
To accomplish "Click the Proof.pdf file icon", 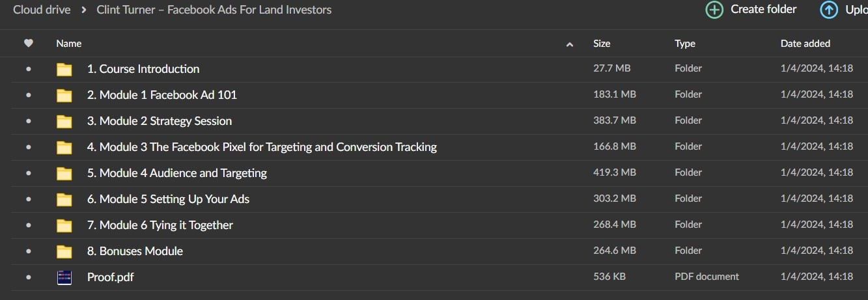I will pyautogui.click(x=64, y=278).
